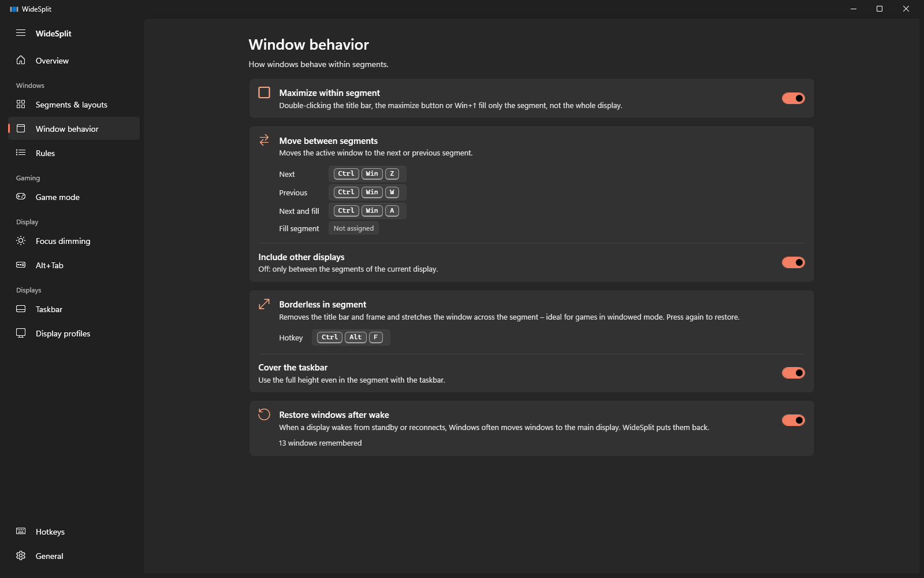Click the Rules list icon
924x578 pixels.
pos(21,153)
